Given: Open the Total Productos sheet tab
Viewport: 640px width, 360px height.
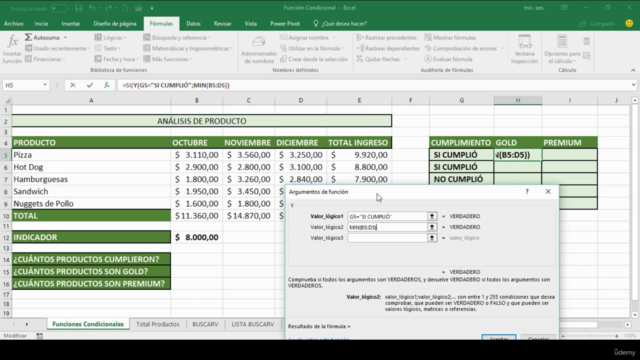Looking at the screenshot, I should pyautogui.click(x=158, y=324).
